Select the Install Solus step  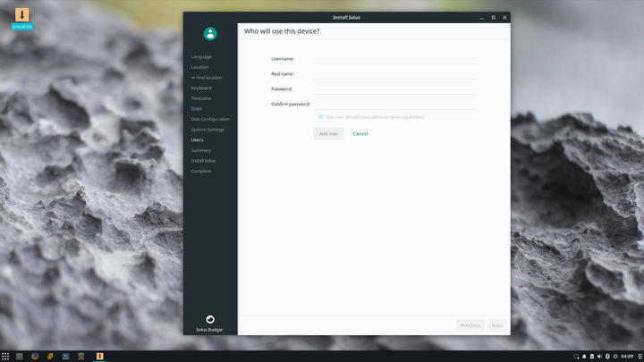coord(203,161)
